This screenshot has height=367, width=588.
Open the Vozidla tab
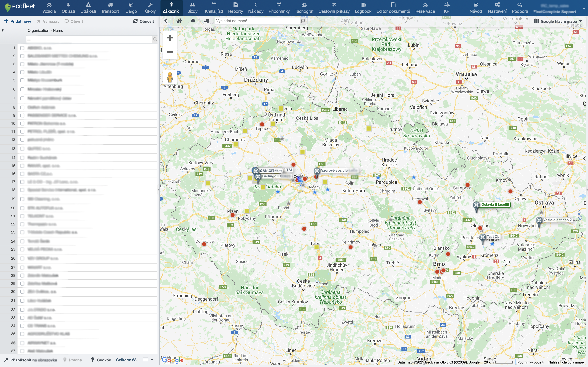pos(49,8)
